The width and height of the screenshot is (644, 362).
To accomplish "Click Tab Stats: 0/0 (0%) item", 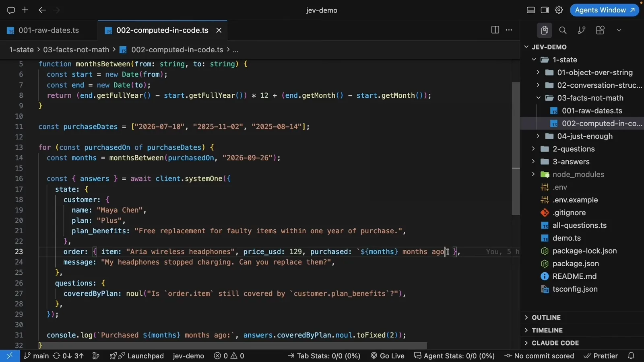I will pos(324,356).
